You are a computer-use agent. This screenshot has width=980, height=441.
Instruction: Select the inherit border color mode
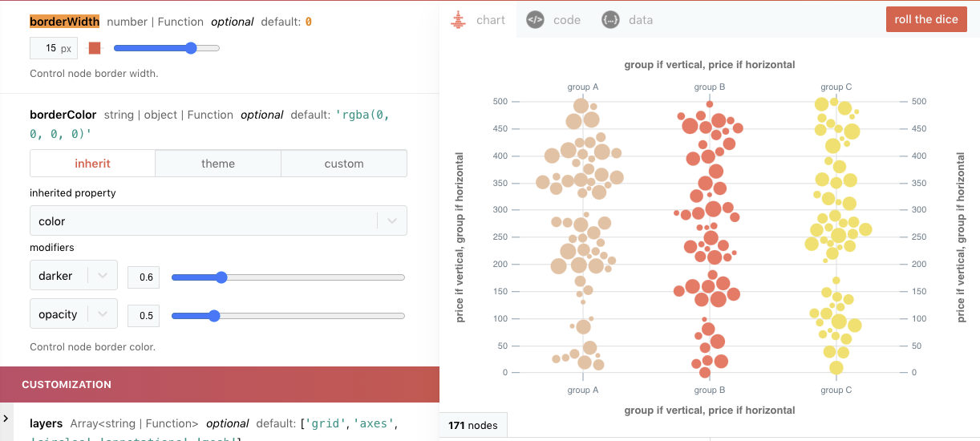pyautogui.click(x=93, y=164)
